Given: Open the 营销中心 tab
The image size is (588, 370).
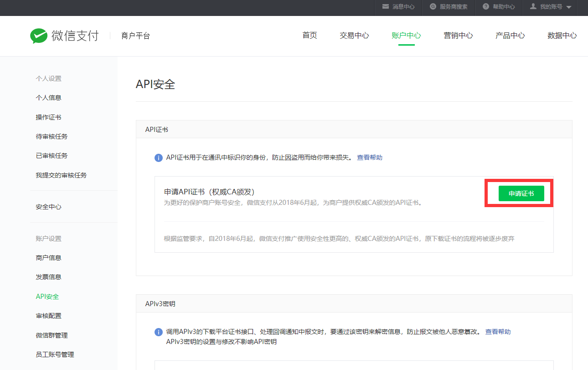Looking at the screenshot, I should tap(458, 36).
